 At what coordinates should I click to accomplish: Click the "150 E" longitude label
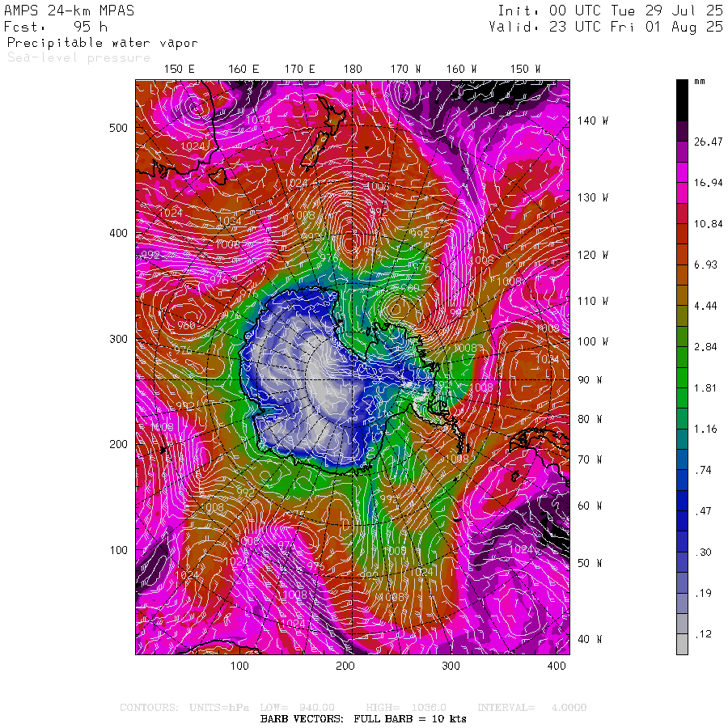click(180, 70)
